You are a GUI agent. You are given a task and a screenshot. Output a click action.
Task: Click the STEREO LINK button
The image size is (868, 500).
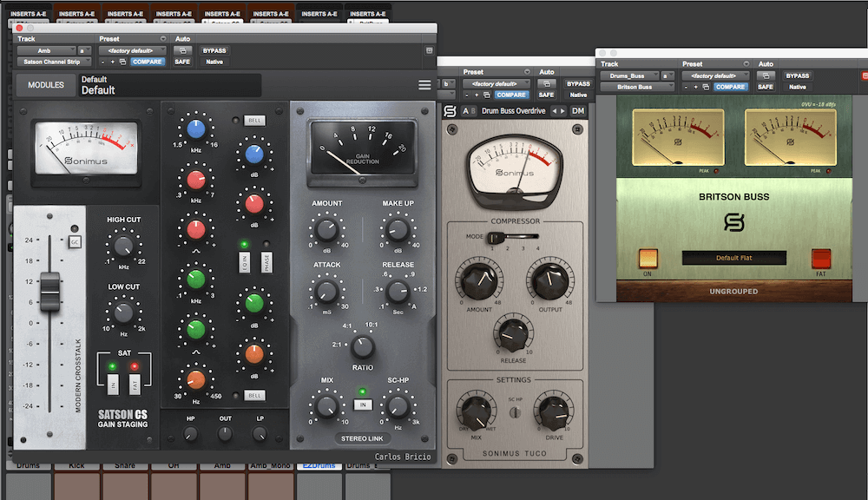coord(361,438)
